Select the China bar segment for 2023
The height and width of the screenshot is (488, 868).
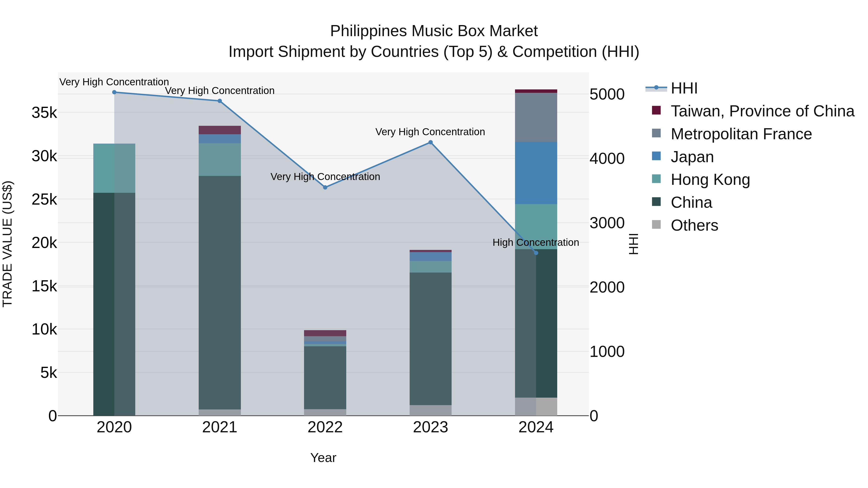tap(431, 339)
